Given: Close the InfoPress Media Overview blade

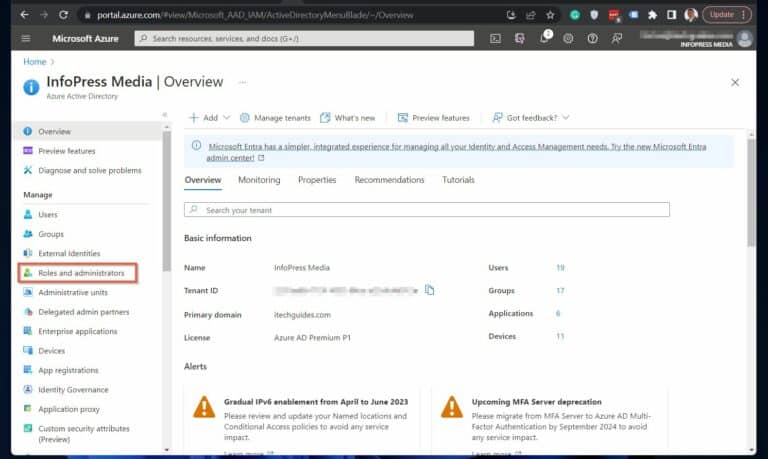Looking at the screenshot, I should point(735,82).
